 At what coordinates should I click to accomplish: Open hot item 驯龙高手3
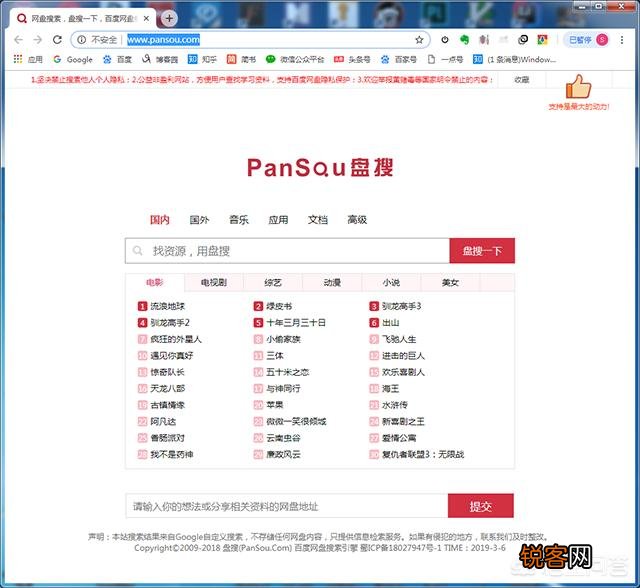pyautogui.click(x=402, y=306)
